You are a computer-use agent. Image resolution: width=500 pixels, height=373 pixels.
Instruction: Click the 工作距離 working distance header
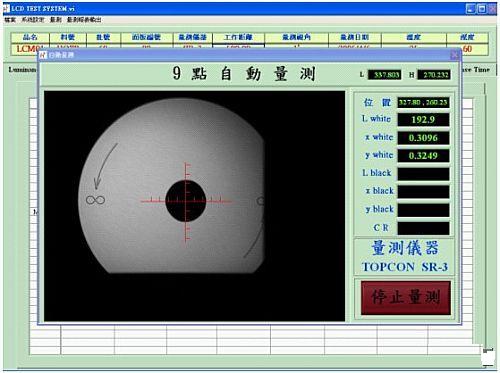point(238,37)
